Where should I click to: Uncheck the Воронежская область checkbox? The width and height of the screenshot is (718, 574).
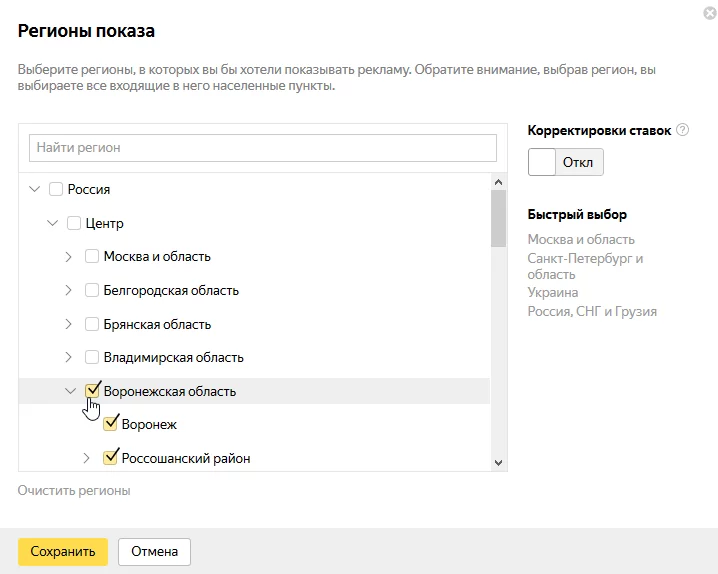[92, 391]
